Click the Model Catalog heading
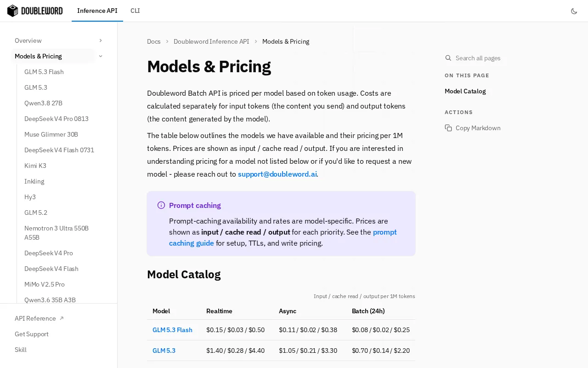 184,275
